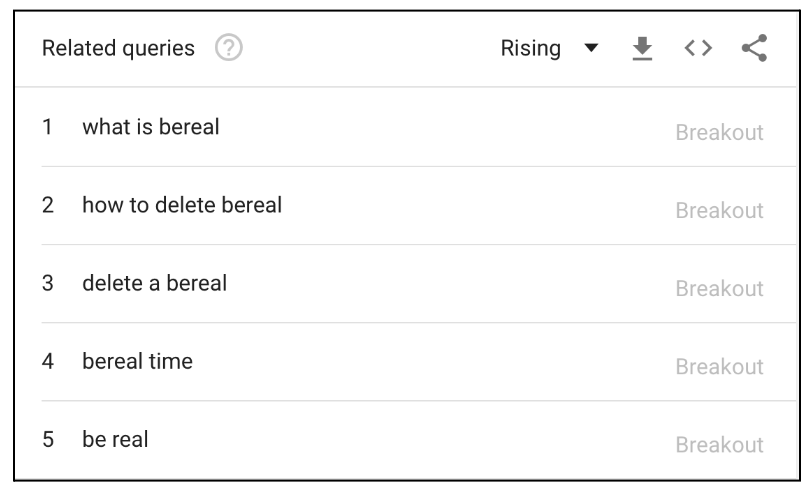
Task: Click the 'Related queries' heading
Action: (118, 49)
